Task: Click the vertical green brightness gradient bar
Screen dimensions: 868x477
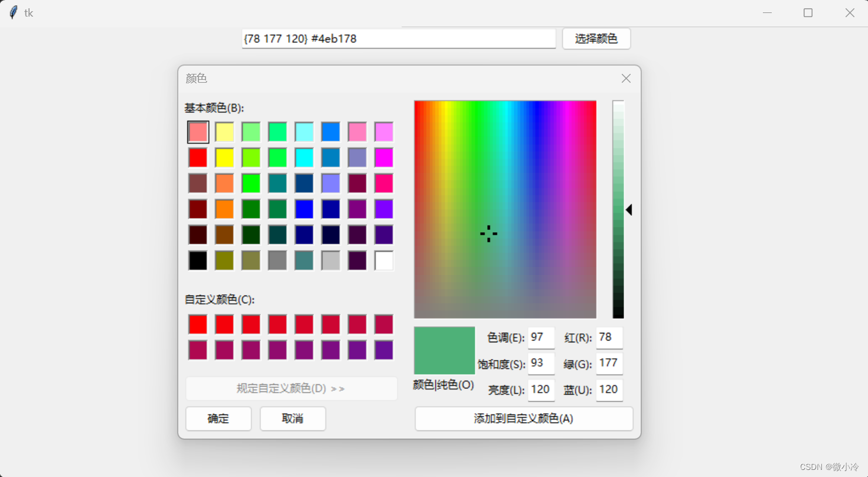Action: pos(618,209)
